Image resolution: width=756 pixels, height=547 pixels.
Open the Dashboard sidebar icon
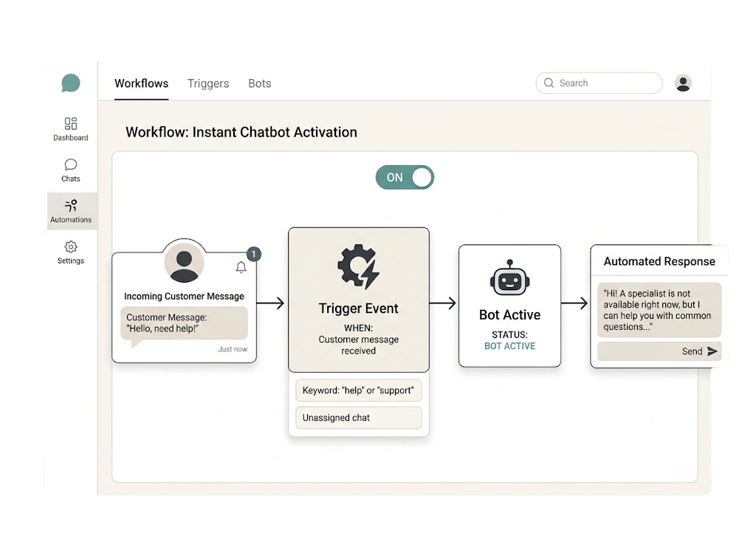click(71, 123)
